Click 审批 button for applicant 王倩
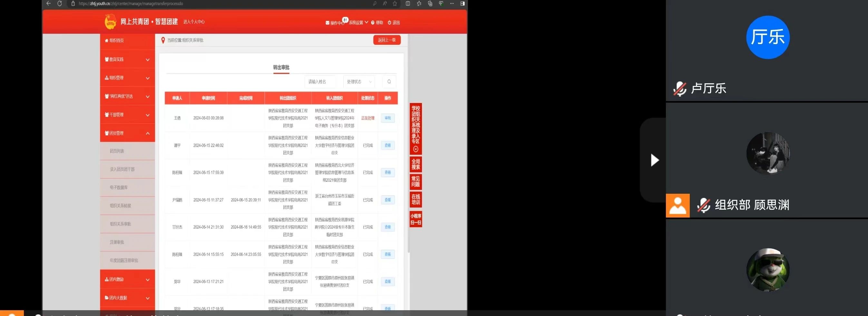The image size is (868, 316). [x=387, y=118]
